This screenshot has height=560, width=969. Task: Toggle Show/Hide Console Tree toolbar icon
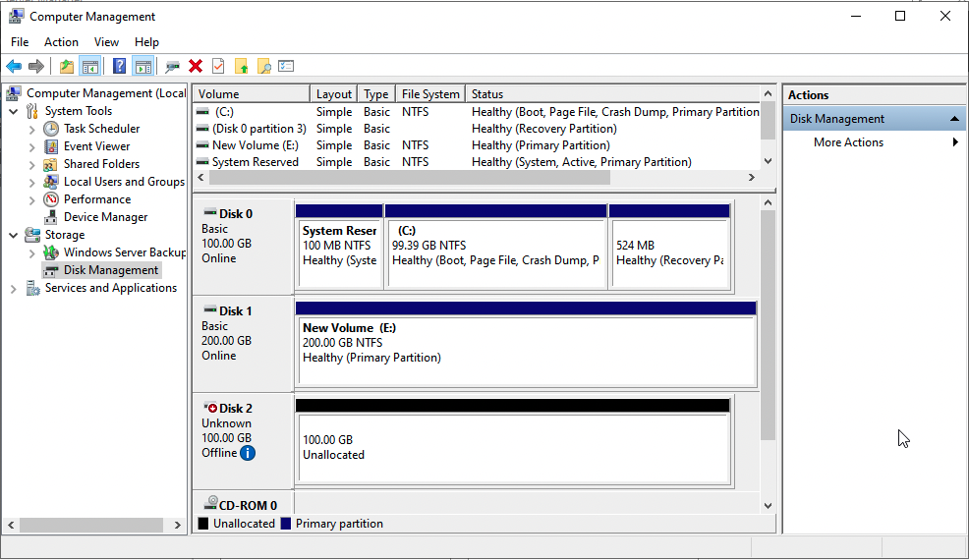pos(90,66)
